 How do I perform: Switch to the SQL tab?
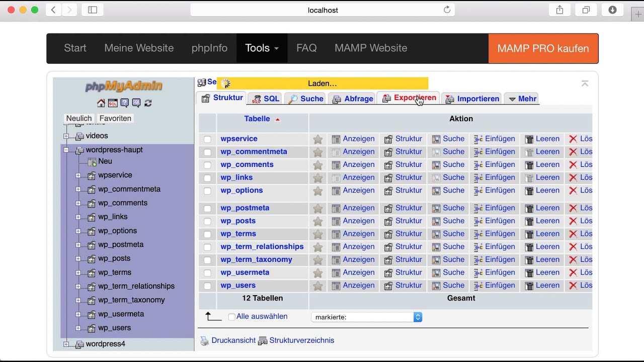266,99
